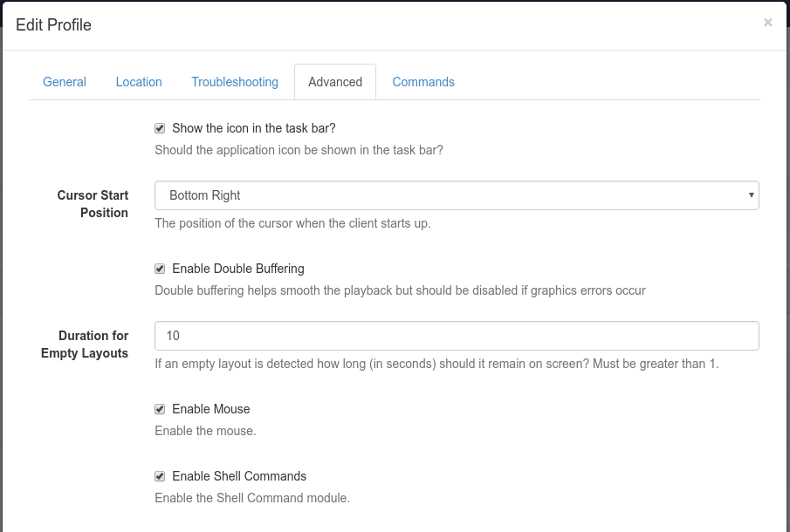The image size is (790, 532).
Task: Click the Cursor Start Position label
Action: click(x=93, y=204)
